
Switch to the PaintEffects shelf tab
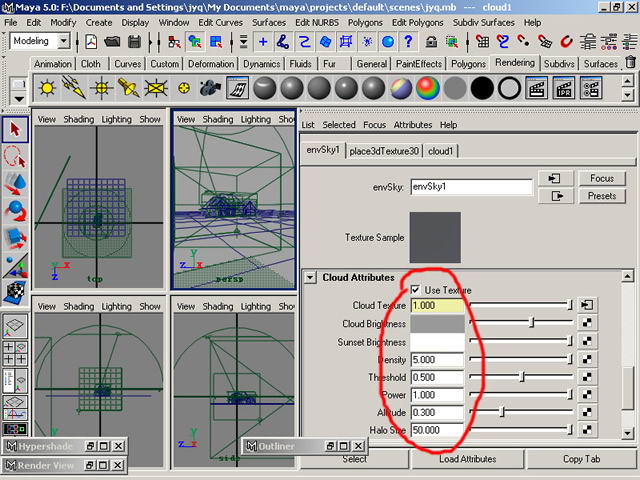point(419,64)
